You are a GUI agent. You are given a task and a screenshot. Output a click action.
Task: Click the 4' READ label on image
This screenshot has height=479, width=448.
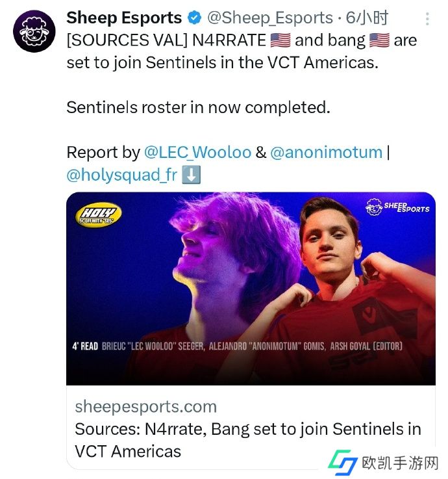(x=85, y=346)
